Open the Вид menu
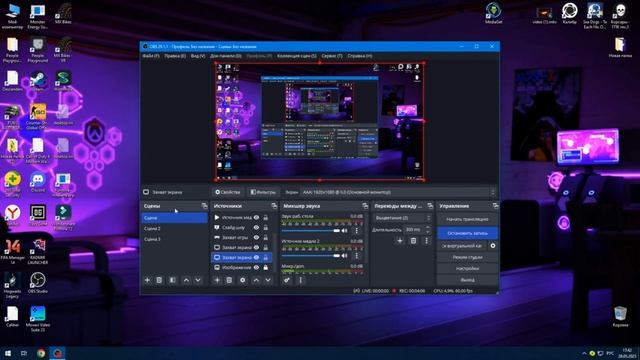The height and width of the screenshot is (360, 640). pos(198,56)
